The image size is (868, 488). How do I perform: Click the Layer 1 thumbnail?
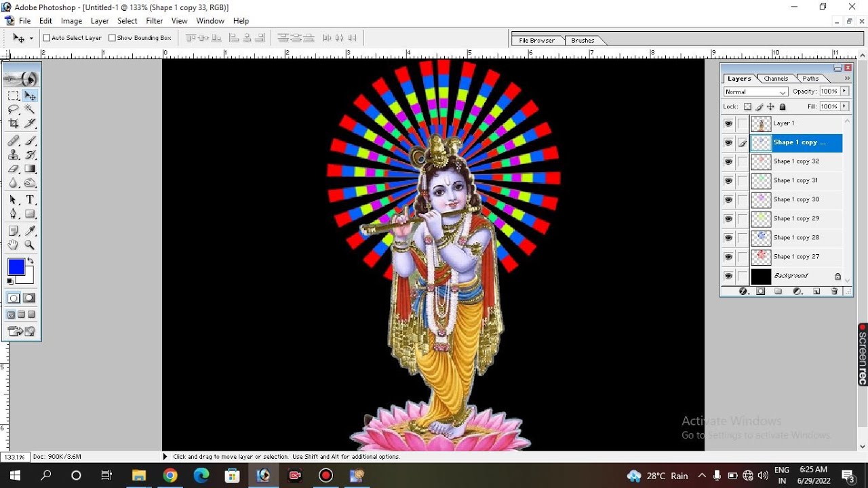tap(762, 124)
